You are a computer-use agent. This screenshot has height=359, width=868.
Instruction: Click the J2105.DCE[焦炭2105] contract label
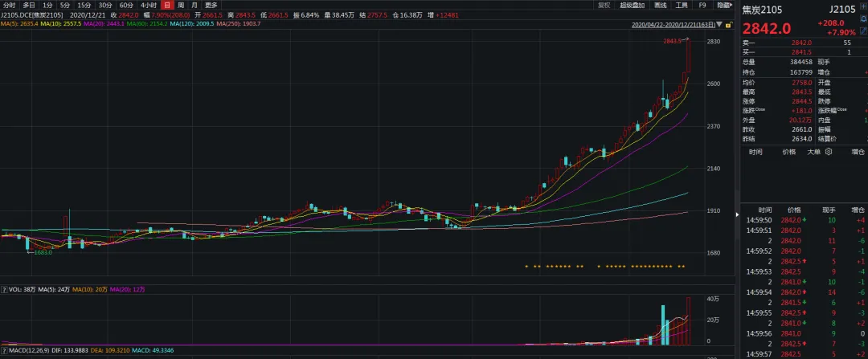[31, 15]
